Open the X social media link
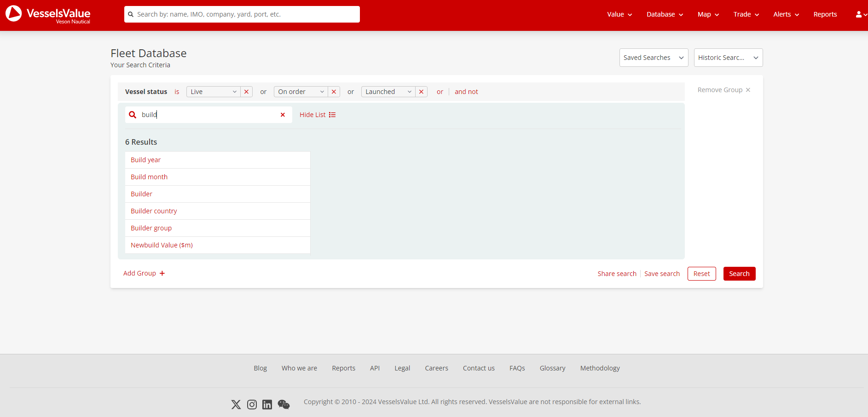The width and height of the screenshot is (868, 417). pos(236,405)
